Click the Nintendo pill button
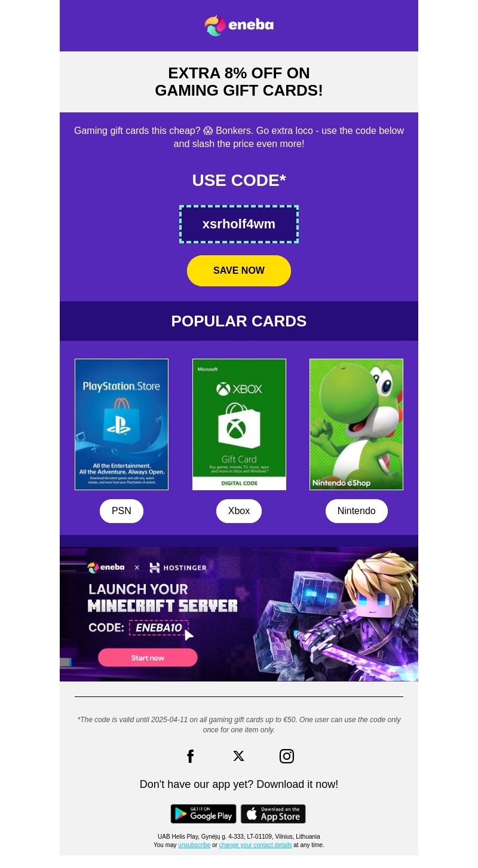 [x=357, y=511]
